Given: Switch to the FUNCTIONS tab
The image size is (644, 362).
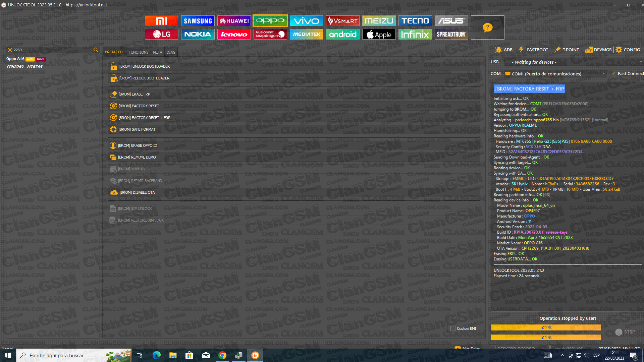Looking at the screenshot, I should pos(139,52).
